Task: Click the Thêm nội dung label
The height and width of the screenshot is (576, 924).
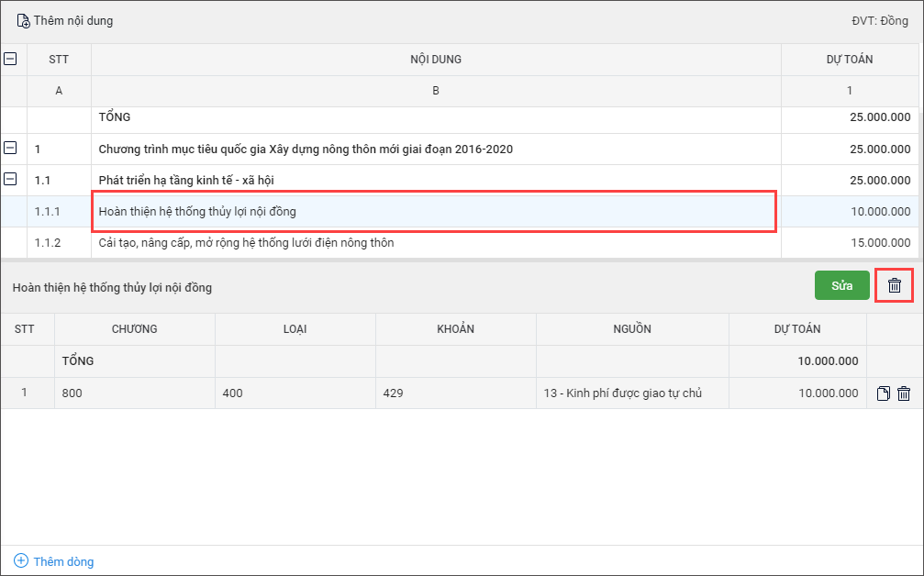Action: click(73, 21)
